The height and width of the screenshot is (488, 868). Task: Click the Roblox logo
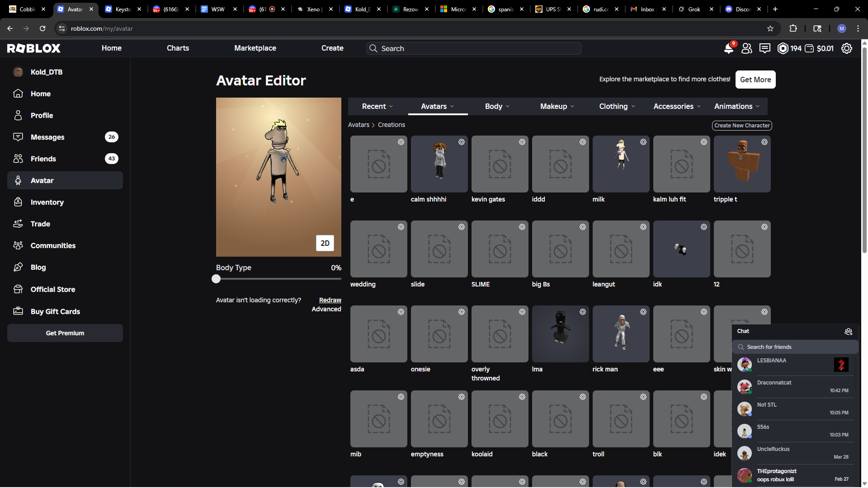[x=34, y=48]
